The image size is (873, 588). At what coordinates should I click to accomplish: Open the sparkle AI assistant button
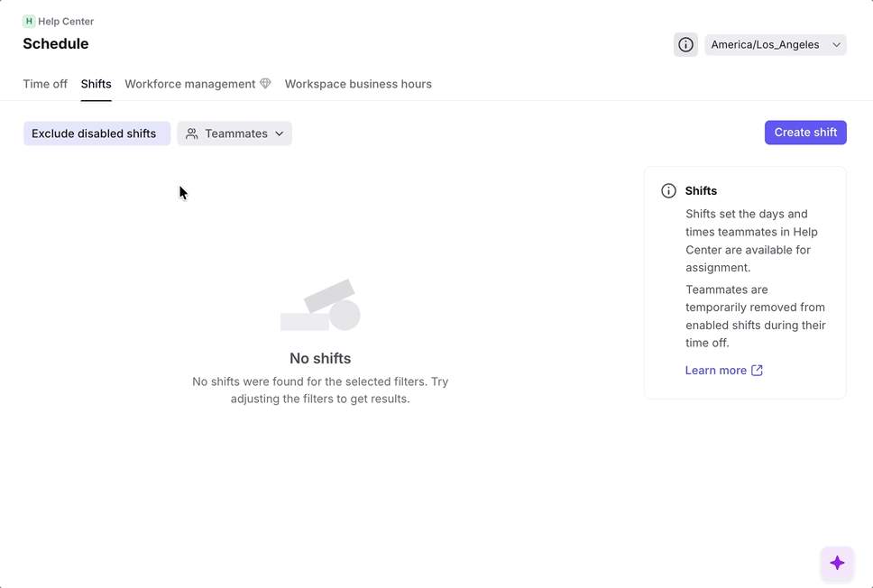click(837, 563)
